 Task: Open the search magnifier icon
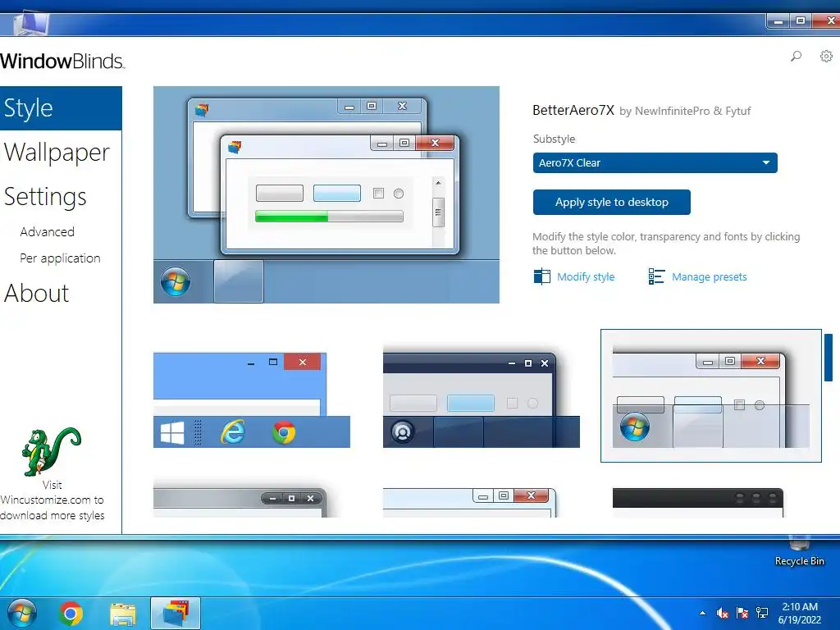click(796, 56)
